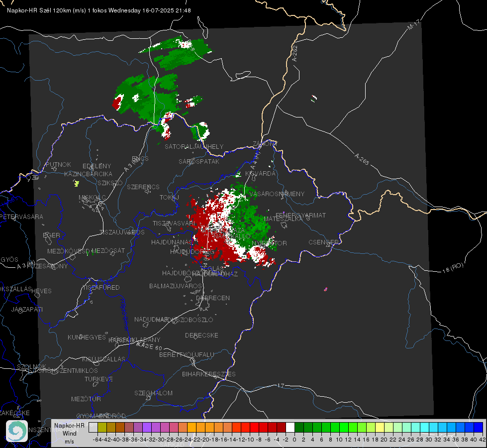Click the FEHÉRGYARMAT city label
487x448 pixels.
point(301,215)
